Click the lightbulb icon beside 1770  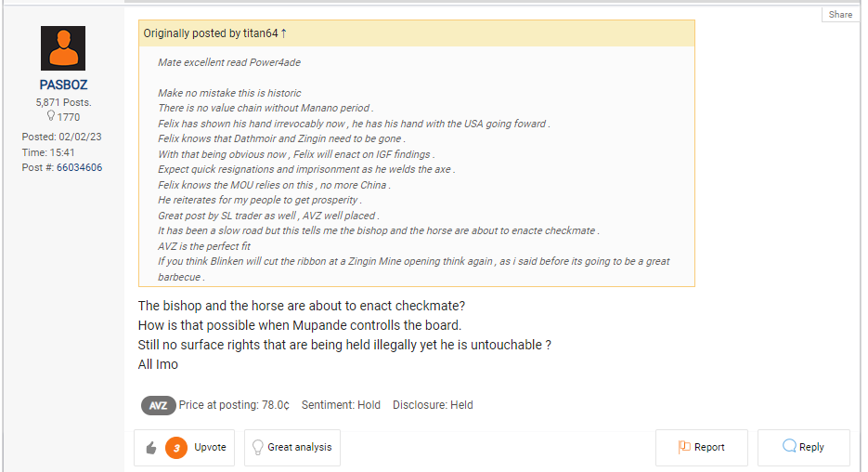point(51,117)
